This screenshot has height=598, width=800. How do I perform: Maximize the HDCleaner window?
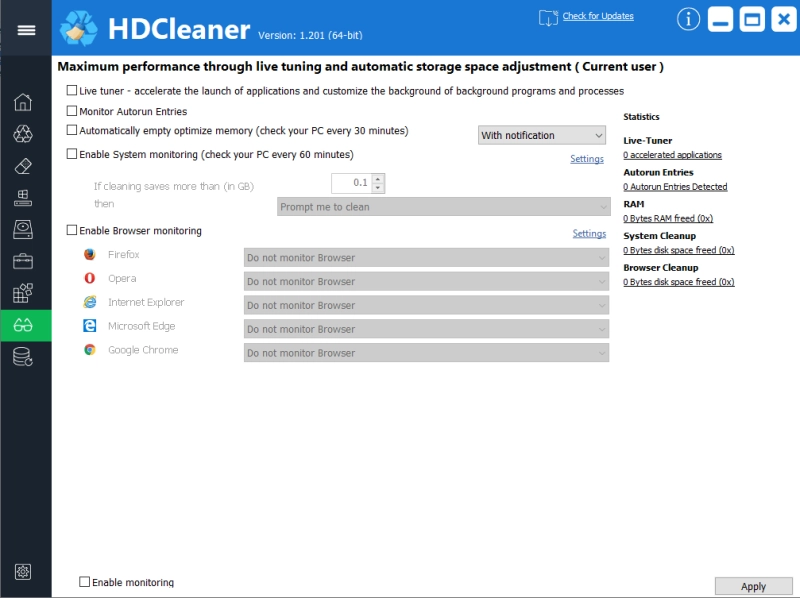pyautogui.click(x=752, y=20)
